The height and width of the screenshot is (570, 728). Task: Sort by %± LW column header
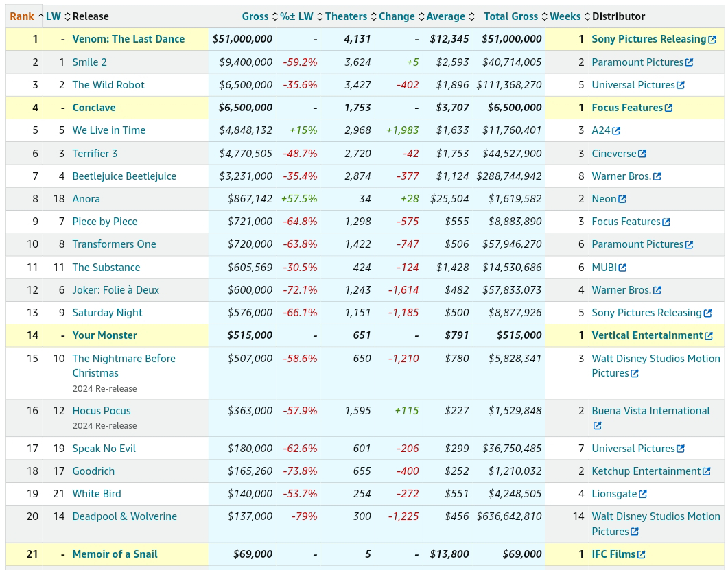coord(301,16)
